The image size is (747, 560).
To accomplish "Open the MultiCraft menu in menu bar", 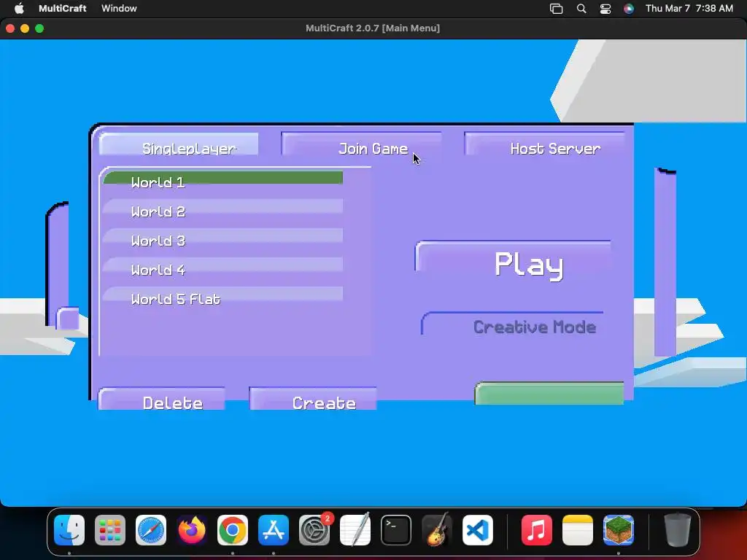I will [x=63, y=8].
